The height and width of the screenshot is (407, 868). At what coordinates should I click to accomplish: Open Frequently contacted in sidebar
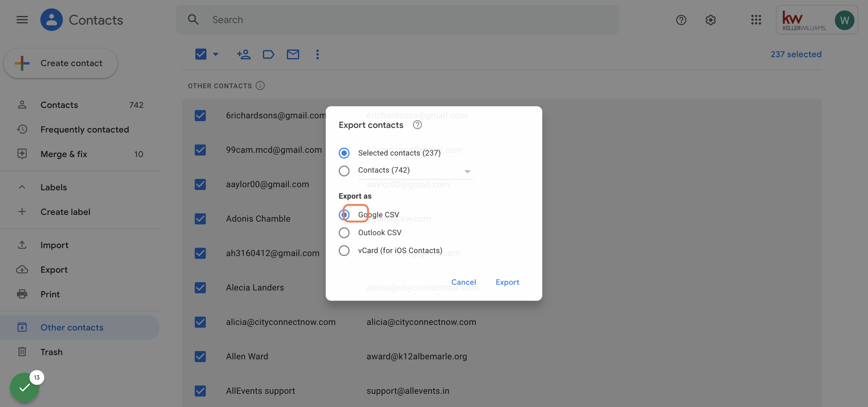pos(80,129)
